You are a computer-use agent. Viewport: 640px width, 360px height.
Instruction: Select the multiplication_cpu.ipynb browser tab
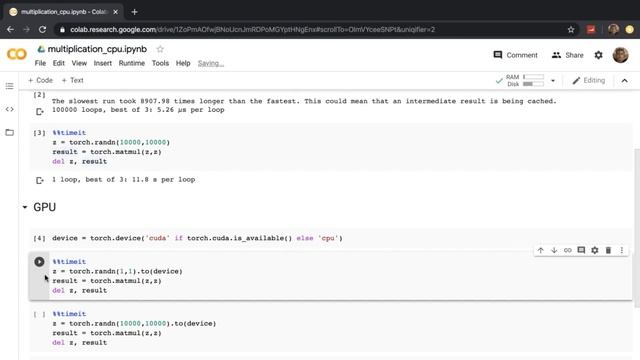point(63,12)
